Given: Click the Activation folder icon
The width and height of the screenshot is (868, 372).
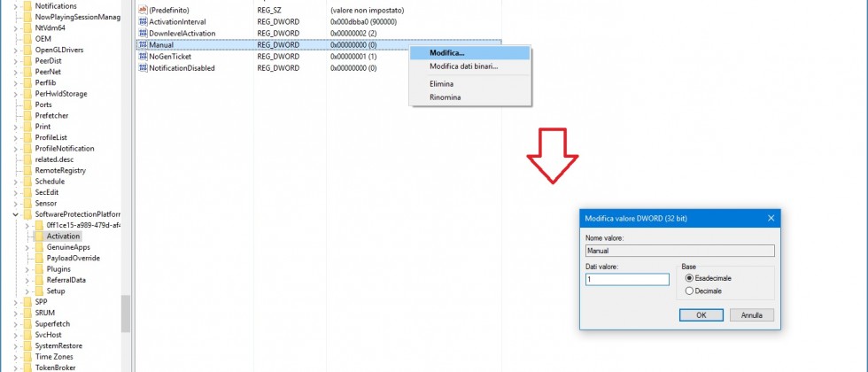Looking at the screenshot, I should [x=39, y=236].
